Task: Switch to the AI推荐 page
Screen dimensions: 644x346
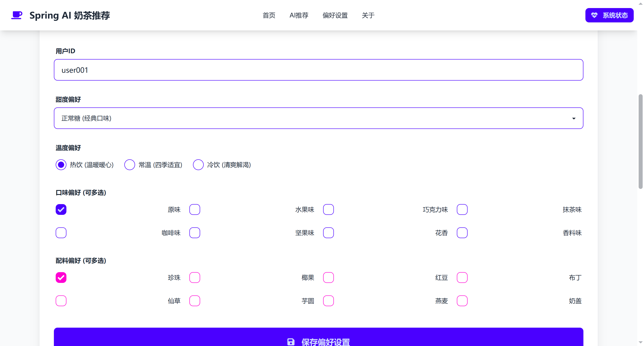Action: click(x=299, y=15)
